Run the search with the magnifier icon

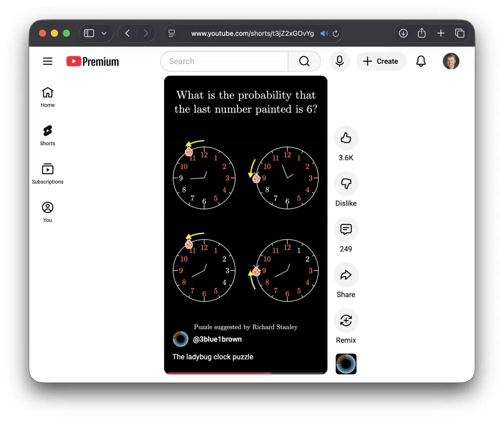click(304, 61)
